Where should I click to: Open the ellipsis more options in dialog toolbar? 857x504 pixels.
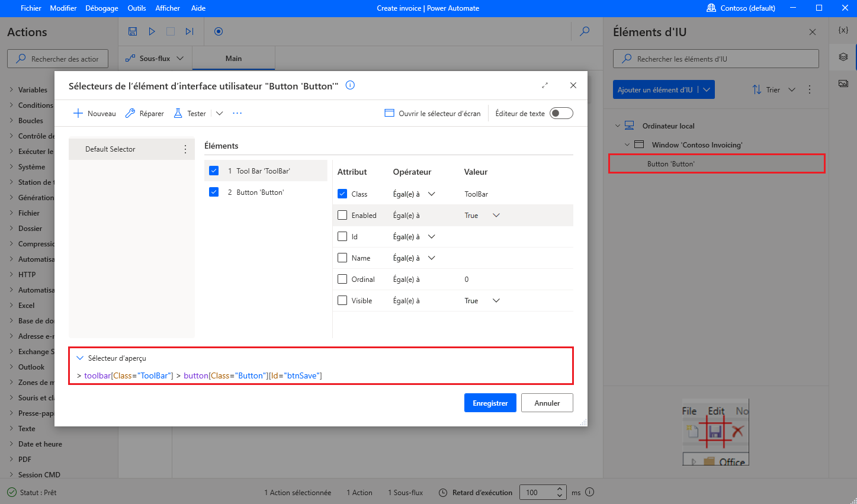coord(237,113)
